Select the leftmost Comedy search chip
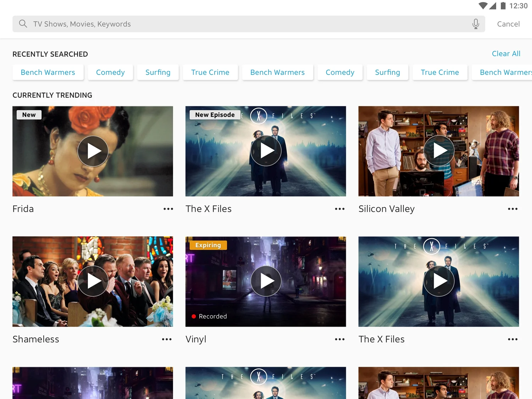Viewport: 532px width, 399px height. (110, 72)
